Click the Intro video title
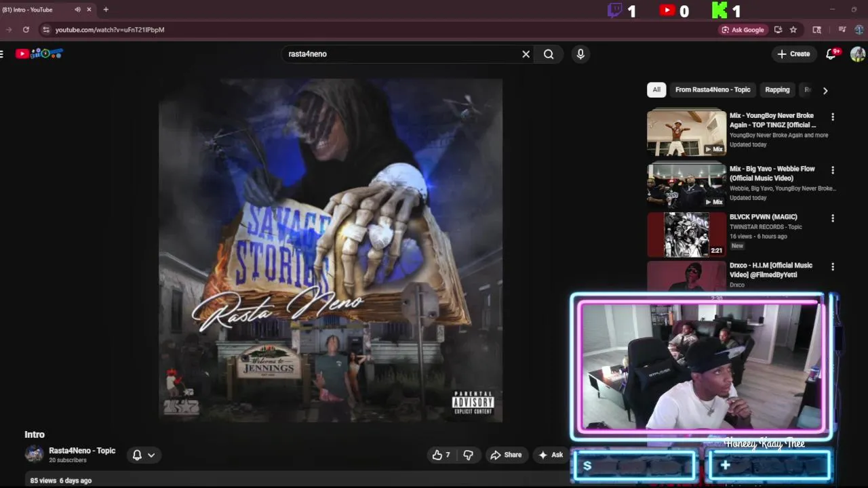868x488 pixels. click(35, 434)
